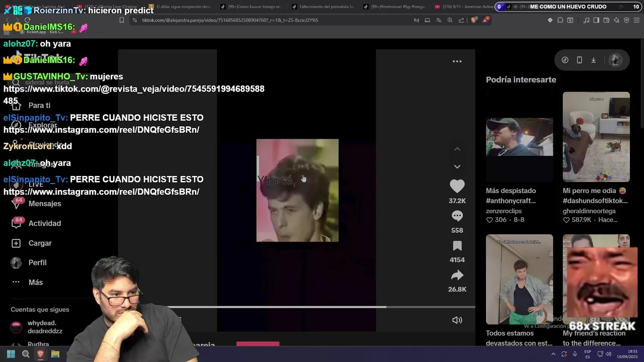Switch to the Como buscar trabajo tab
The height and width of the screenshot is (362, 644).
pos(252,7)
